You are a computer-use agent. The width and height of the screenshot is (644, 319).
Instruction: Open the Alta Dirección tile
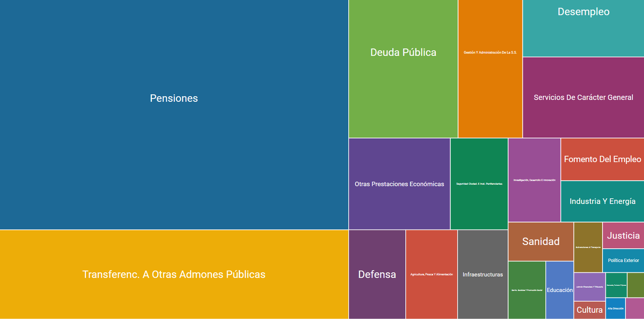tap(615, 308)
